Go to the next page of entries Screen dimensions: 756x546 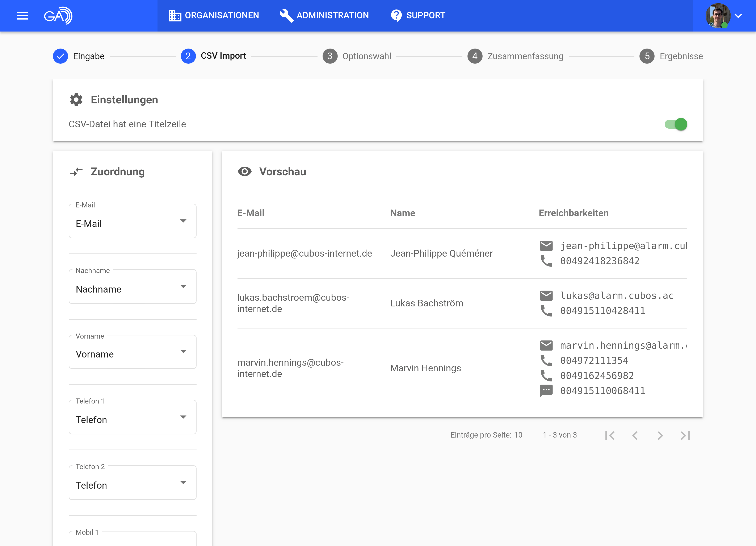tap(660, 435)
